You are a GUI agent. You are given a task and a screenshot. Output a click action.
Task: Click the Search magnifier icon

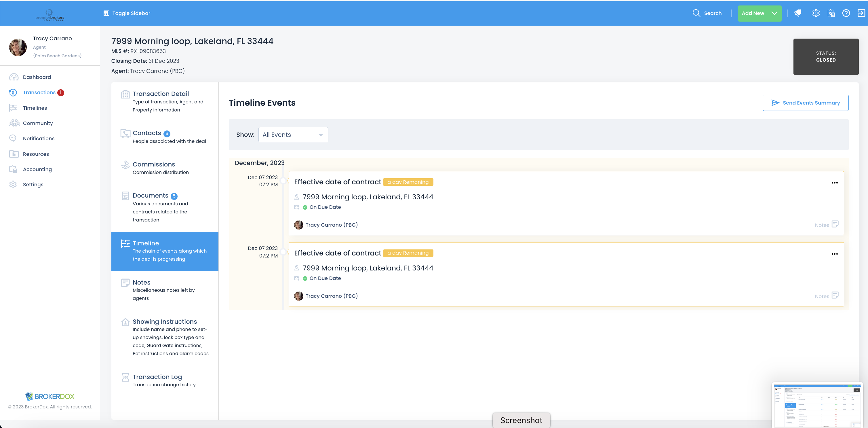tap(696, 13)
